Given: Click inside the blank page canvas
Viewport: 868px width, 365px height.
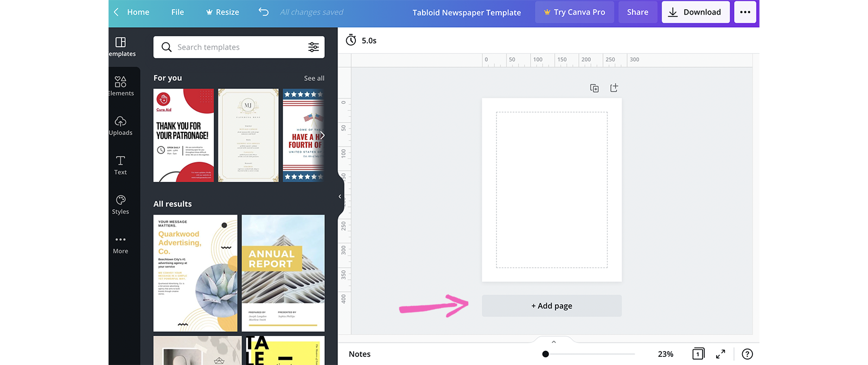Looking at the screenshot, I should click(x=552, y=190).
